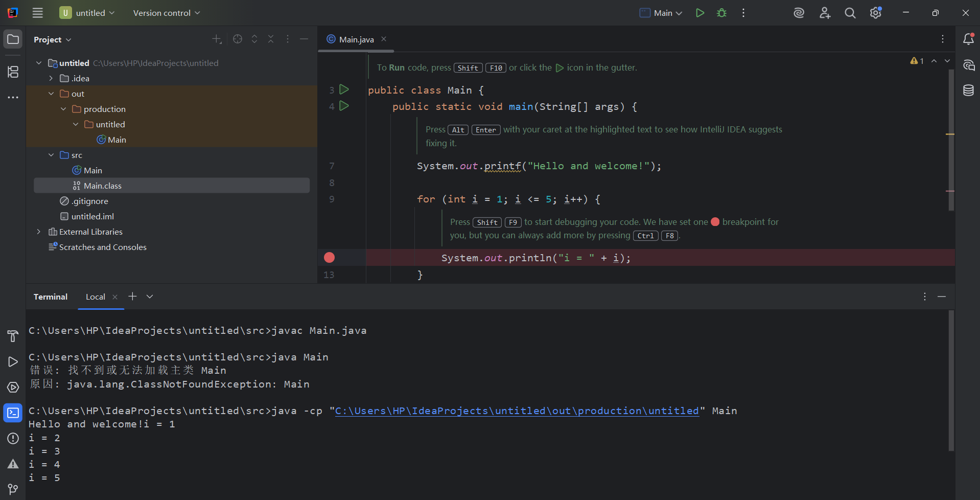Close the Main.java tab
This screenshot has height=500, width=980.
click(384, 39)
